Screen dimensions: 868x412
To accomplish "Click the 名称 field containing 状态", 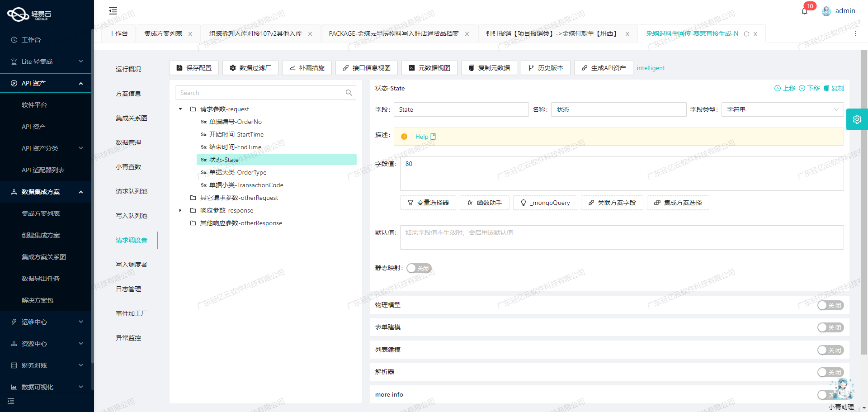I will (x=618, y=109).
